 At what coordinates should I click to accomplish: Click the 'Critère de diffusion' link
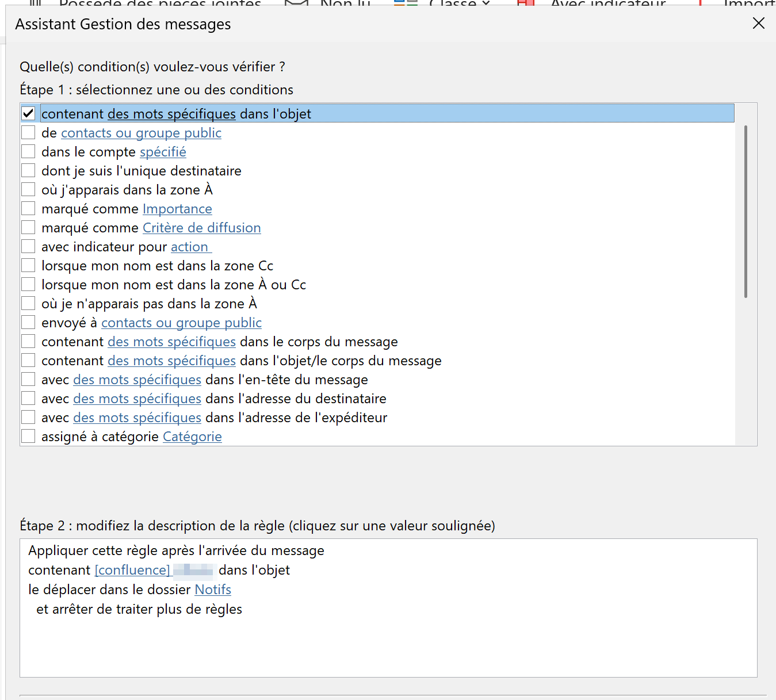coord(201,228)
